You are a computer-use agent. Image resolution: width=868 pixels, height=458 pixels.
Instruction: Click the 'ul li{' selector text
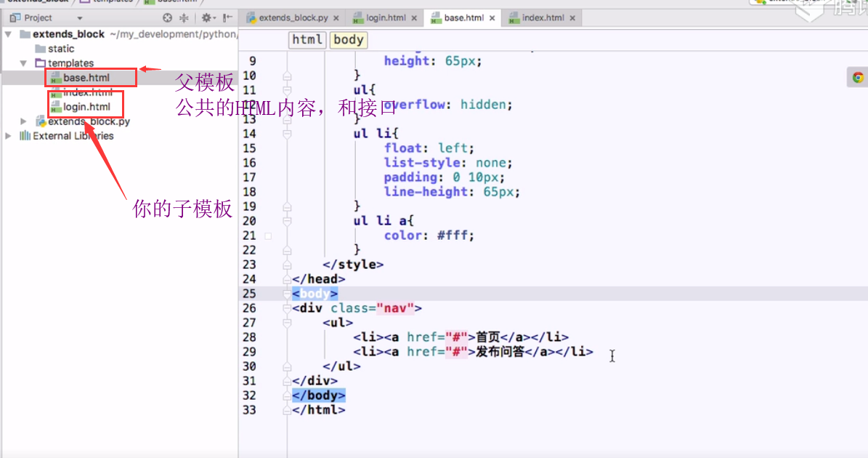click(x=376, y=134)
